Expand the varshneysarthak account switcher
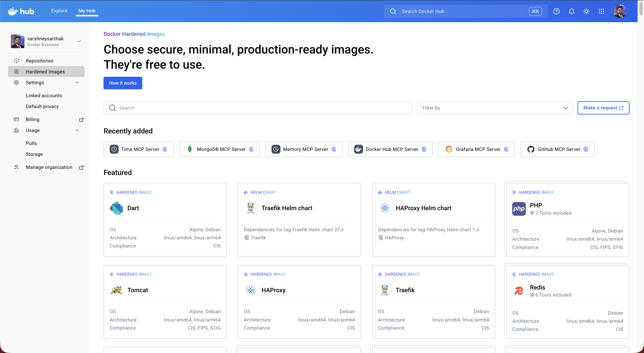This screenshot has width=644, height=353. (x=79, y=41)
